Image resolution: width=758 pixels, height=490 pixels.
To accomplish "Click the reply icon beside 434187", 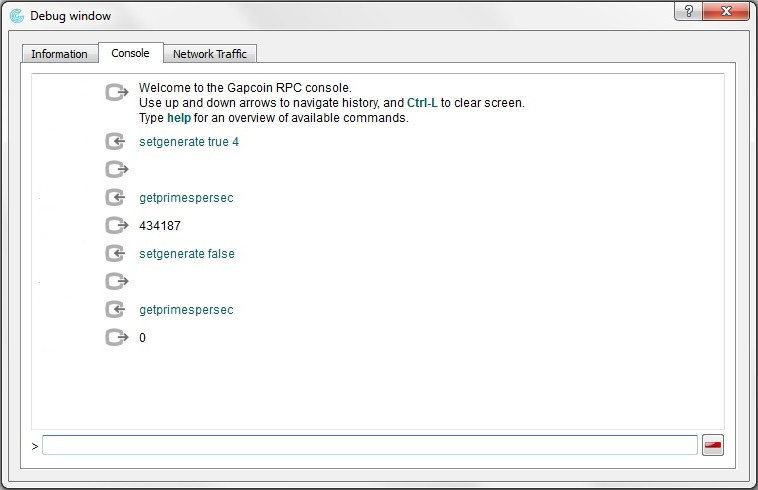I will tap(117, 225).
